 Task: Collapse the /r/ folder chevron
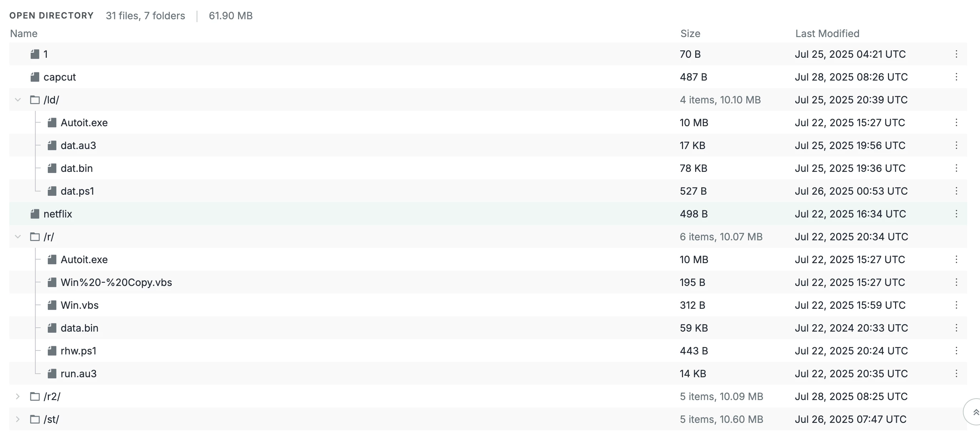point(17,236)
